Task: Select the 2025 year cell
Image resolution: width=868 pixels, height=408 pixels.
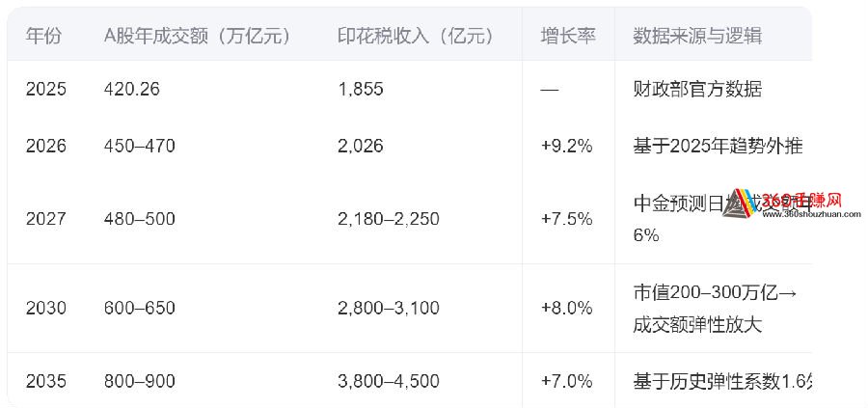Action: pyautogui.click(x=46, y=90)
